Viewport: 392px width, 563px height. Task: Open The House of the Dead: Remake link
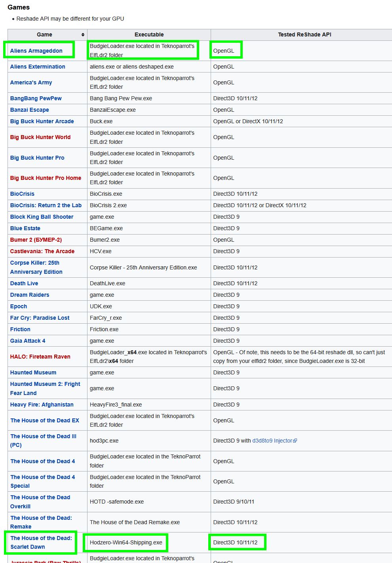coord(41,522)
